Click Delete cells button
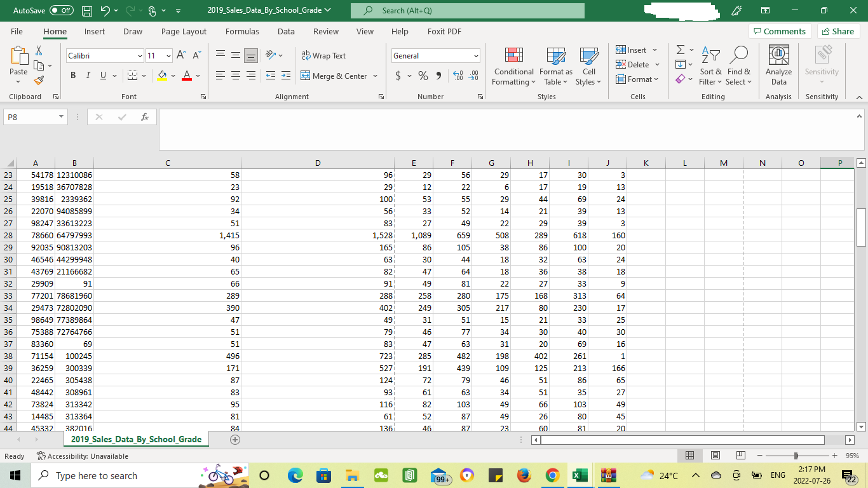This screenshot has width=868, height=488. pos(637,64)
